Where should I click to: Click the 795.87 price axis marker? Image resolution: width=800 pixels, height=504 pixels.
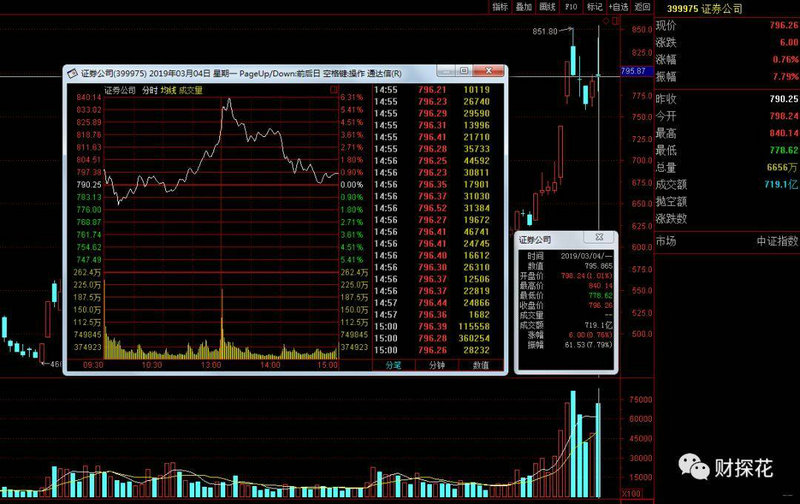(634, 71)
